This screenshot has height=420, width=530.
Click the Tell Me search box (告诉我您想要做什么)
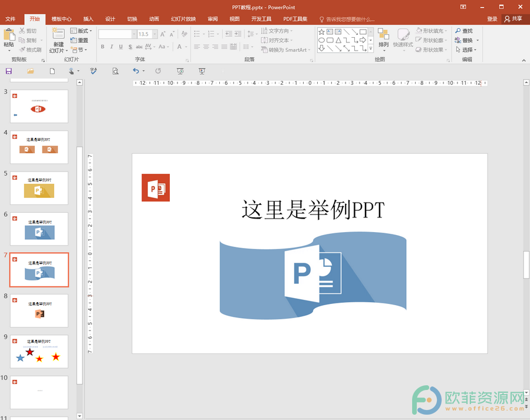tap(347, 19)
